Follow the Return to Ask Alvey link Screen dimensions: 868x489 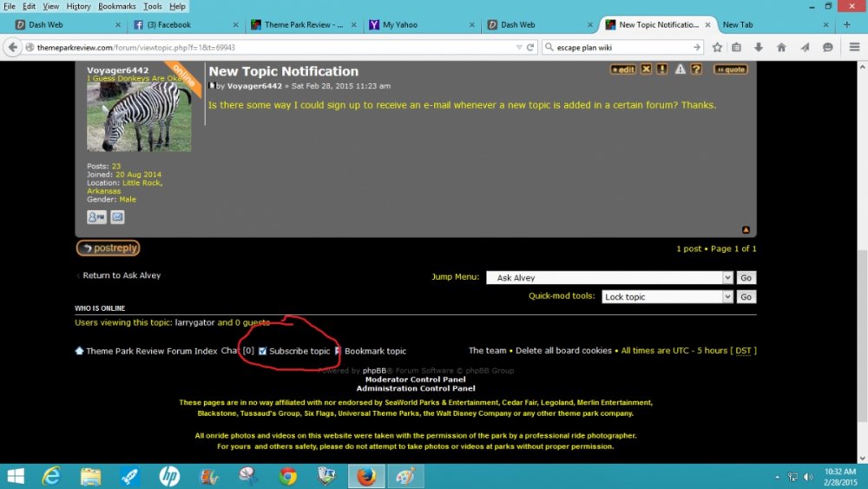[x=122, y=275]
